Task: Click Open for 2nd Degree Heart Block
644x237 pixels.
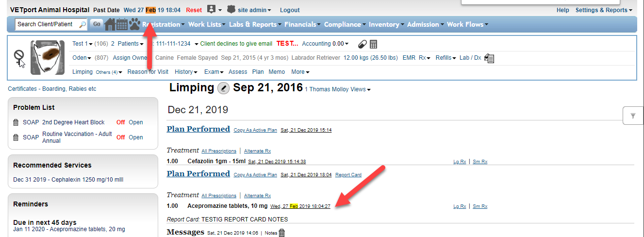Action: click(136, 122)
